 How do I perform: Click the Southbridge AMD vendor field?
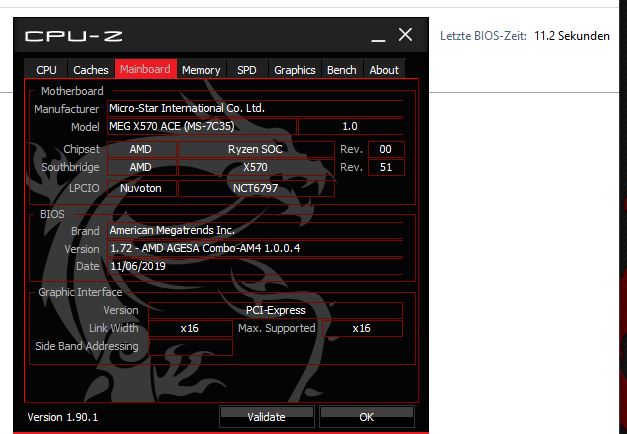(142, 167)
